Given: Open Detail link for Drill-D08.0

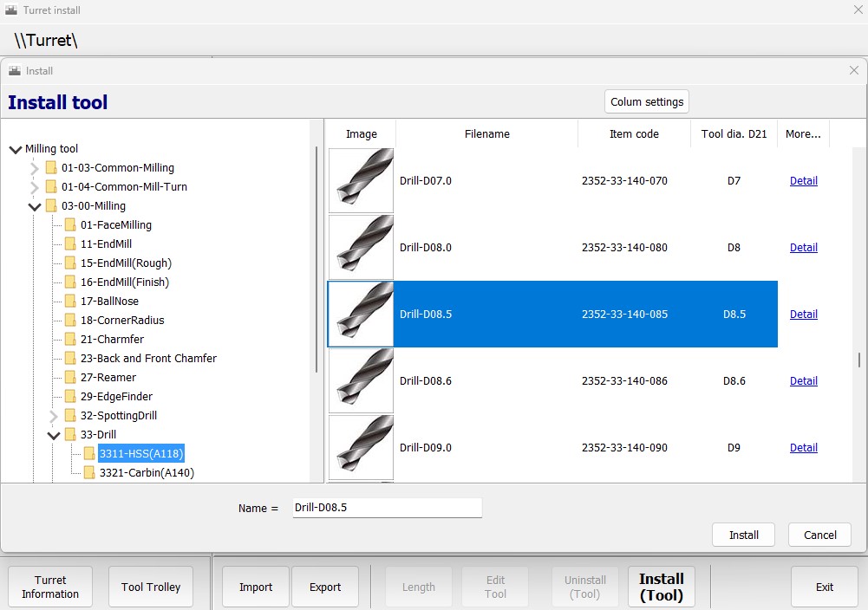Looking at the screenshot, I should click(x=803, y=248).
